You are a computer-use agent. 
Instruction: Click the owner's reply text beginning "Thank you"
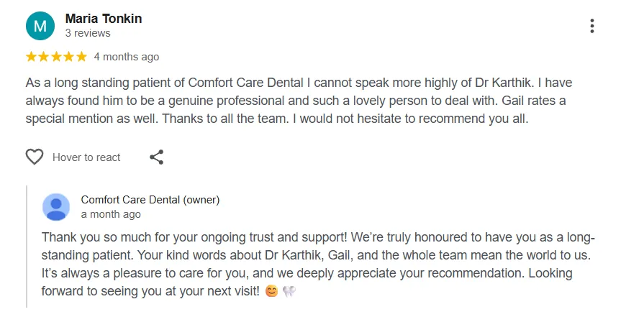point(318,265)
